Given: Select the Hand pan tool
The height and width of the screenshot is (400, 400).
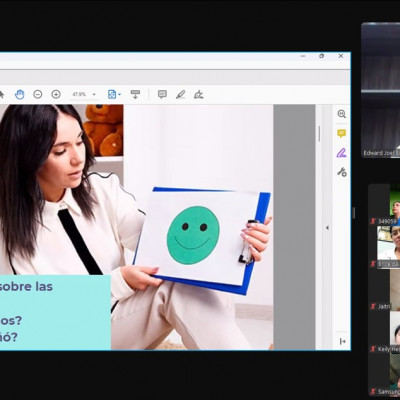Looking at the screenshot, I should coord(20,95).
